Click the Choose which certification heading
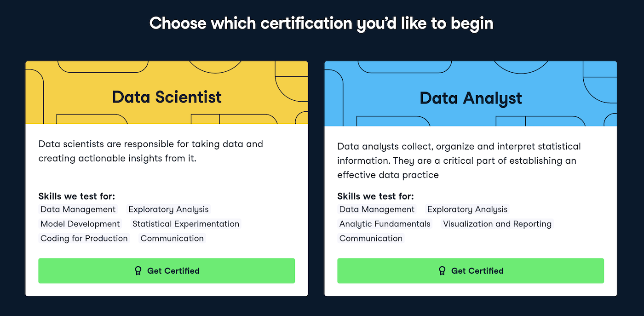 pyautogui.click(x=322, y=23)
